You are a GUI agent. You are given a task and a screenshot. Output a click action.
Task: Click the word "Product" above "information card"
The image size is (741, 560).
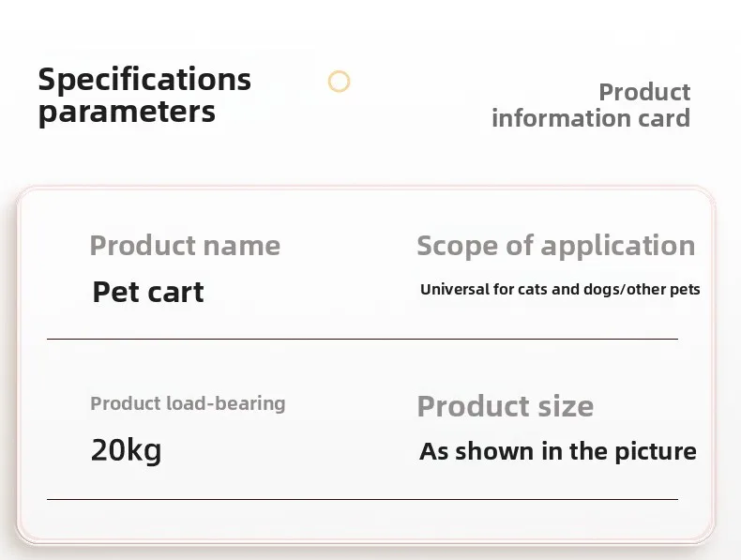tap(644, 92)
